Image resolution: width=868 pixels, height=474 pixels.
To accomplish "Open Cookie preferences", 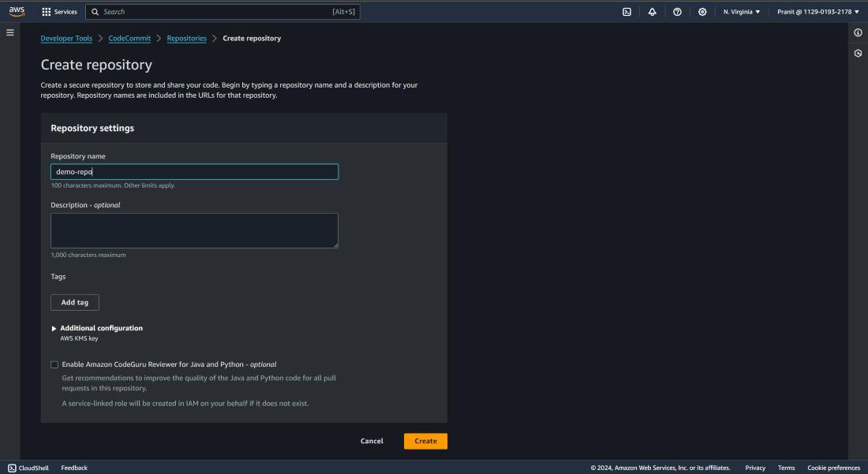I will tap(834, 468).
